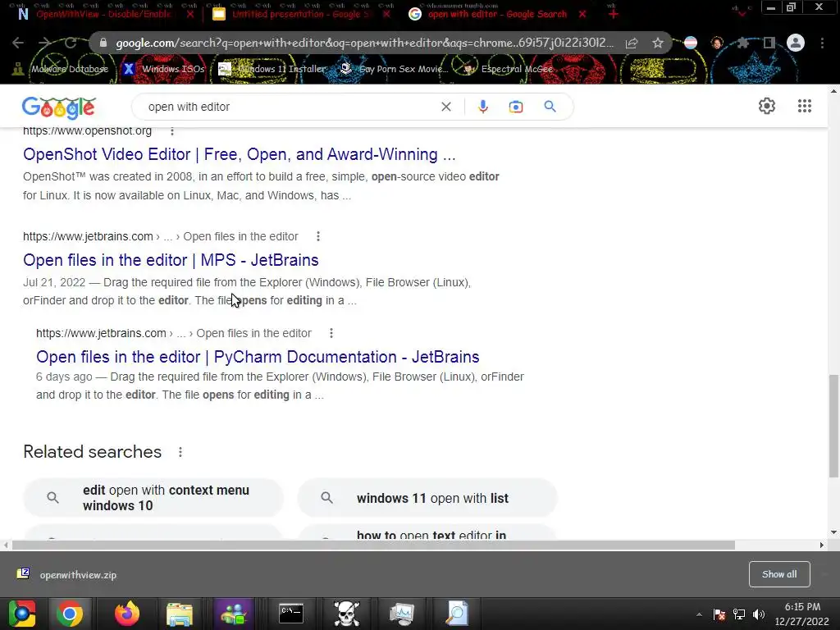840x630 pixels.
Task: Search 'edit open with context menu windows 10'
Action: 153,498
